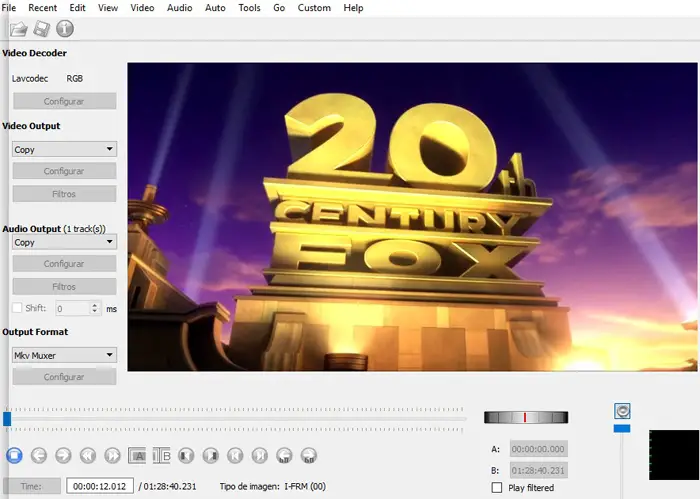The height and width of the screenshot is (499, 700).
Task: Open the Edit menu
Action: pos(77,8)
